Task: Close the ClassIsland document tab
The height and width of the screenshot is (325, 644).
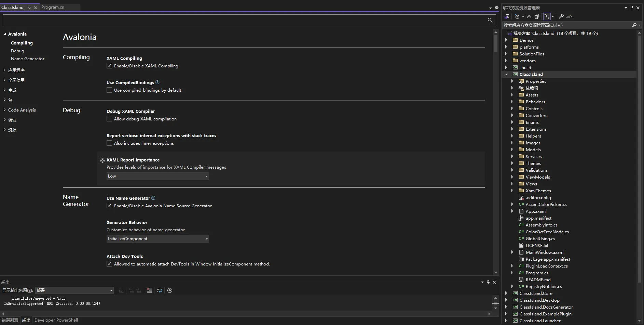Action: (x=35, y=8)
